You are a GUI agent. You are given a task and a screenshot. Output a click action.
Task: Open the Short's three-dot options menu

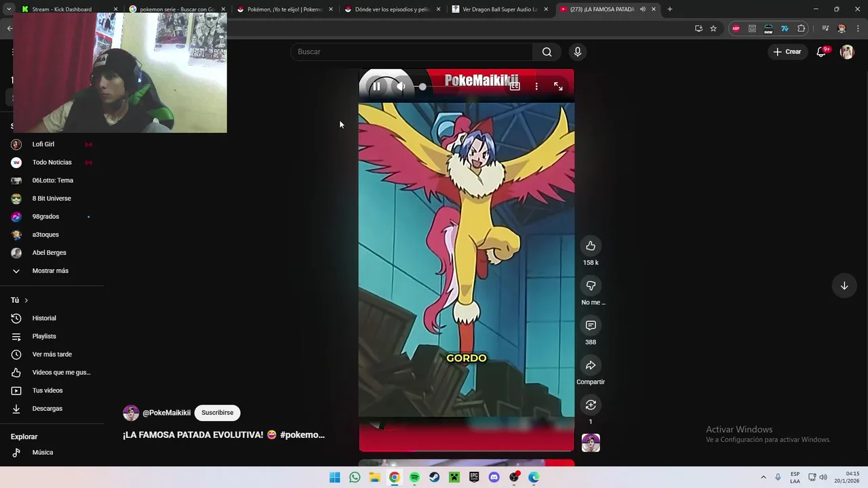(x=536, y=86)
